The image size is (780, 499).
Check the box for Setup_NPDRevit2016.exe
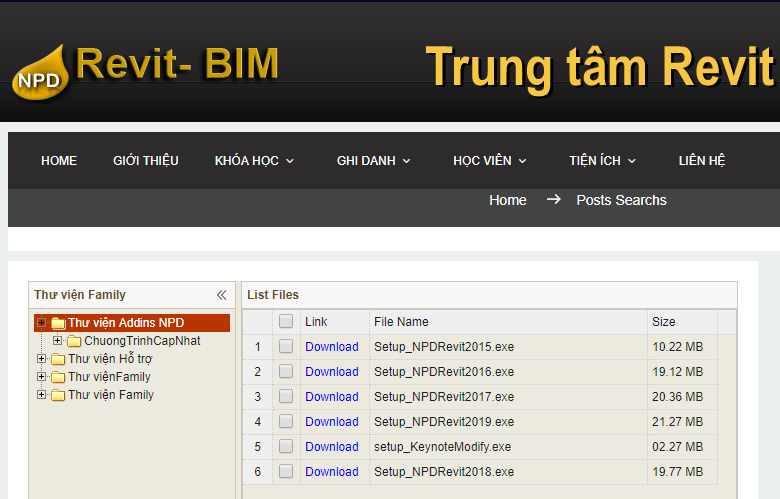click(x=286, y=371)
